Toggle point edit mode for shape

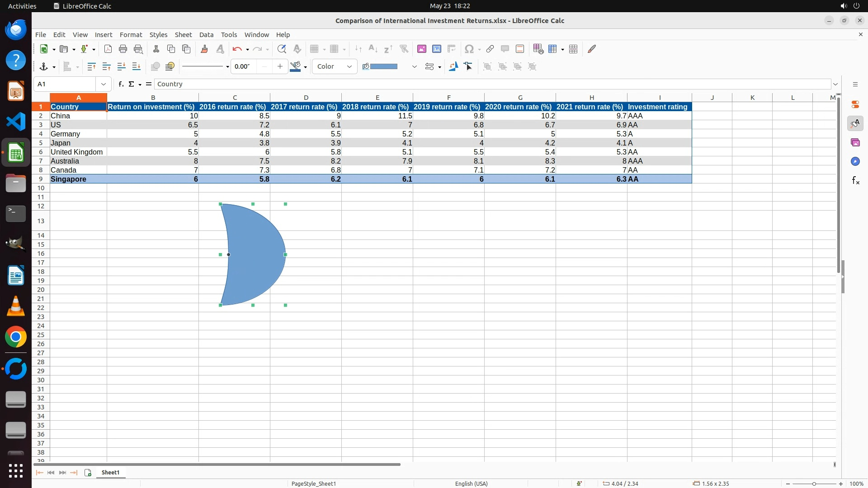pos(468,67)
